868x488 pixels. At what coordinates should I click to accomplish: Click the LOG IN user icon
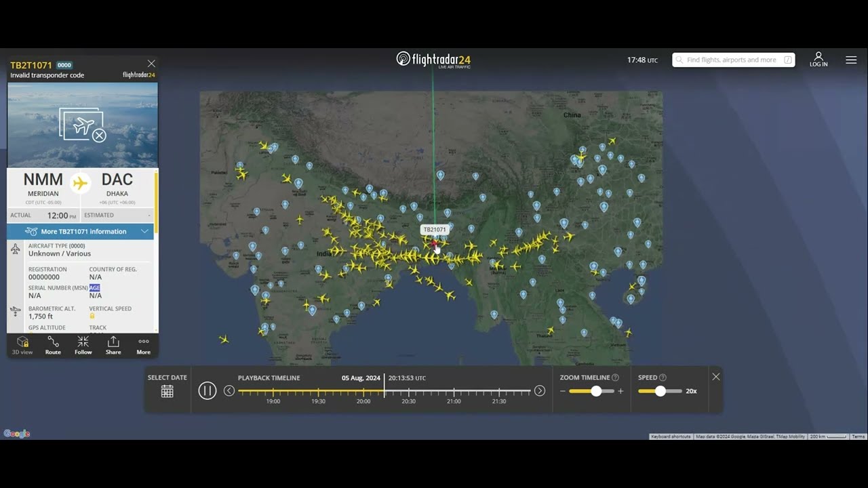(x=818, y=60)
